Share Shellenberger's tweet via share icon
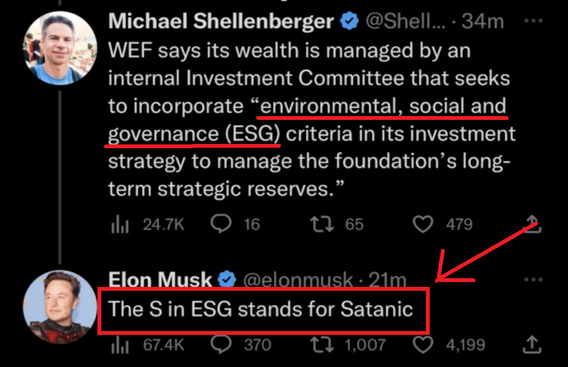This screenshot has height=367, width=568. (x=532, y=224)
